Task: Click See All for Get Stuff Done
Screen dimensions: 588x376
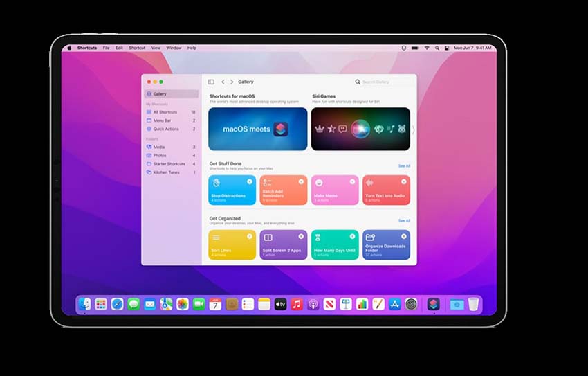Action: pyautogui.click(x=404, y=166)
